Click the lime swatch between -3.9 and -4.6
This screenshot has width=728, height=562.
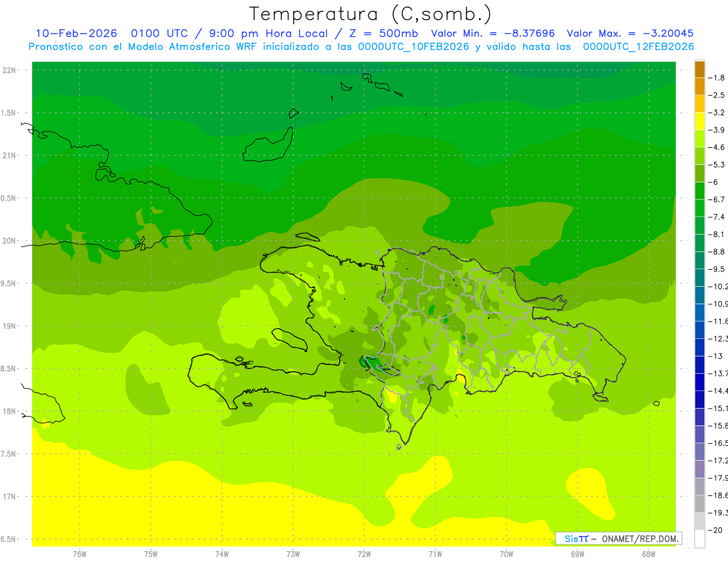699,138
